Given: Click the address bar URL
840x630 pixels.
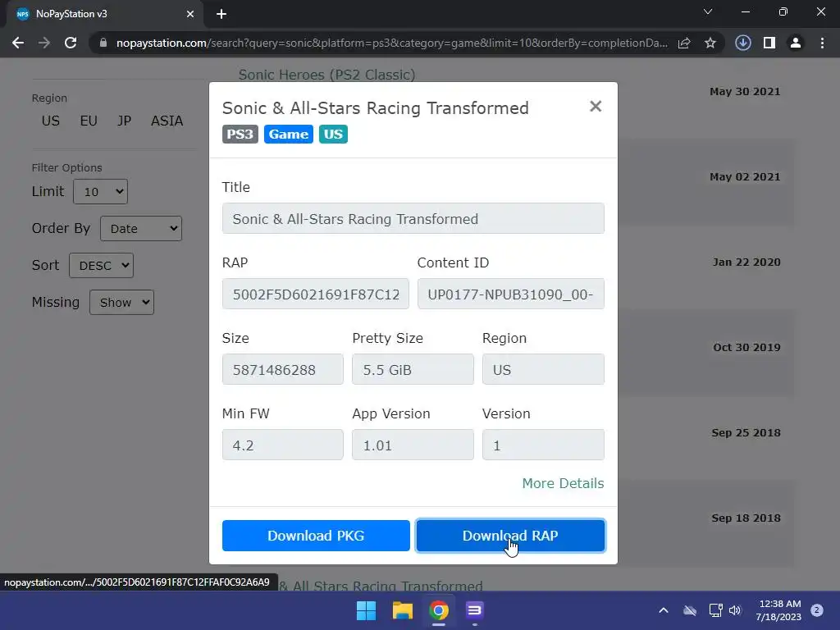Looking at the screenshot, I should [391, 43].
